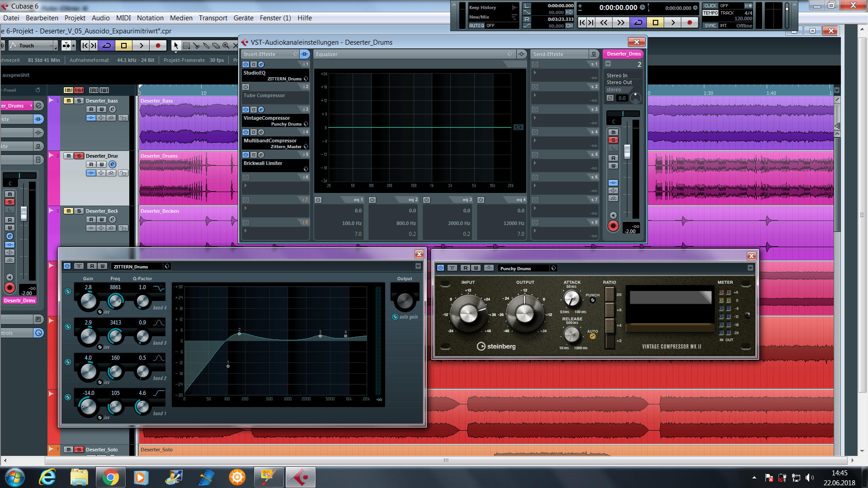Select the Glue tool in toolbar

[206, 45]
